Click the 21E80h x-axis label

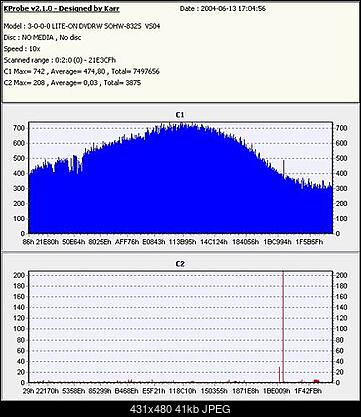(x=48, y=242)
